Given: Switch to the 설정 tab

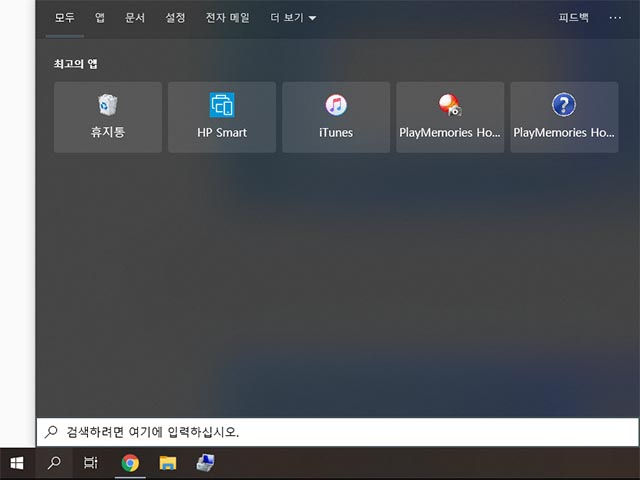Looking at the screenshot, I should 175,18.
